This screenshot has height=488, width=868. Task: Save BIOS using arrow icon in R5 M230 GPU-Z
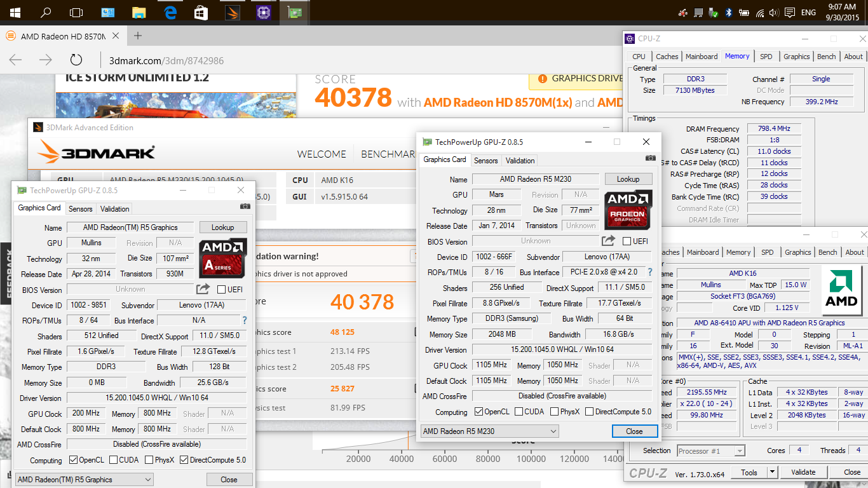(609, 240)
